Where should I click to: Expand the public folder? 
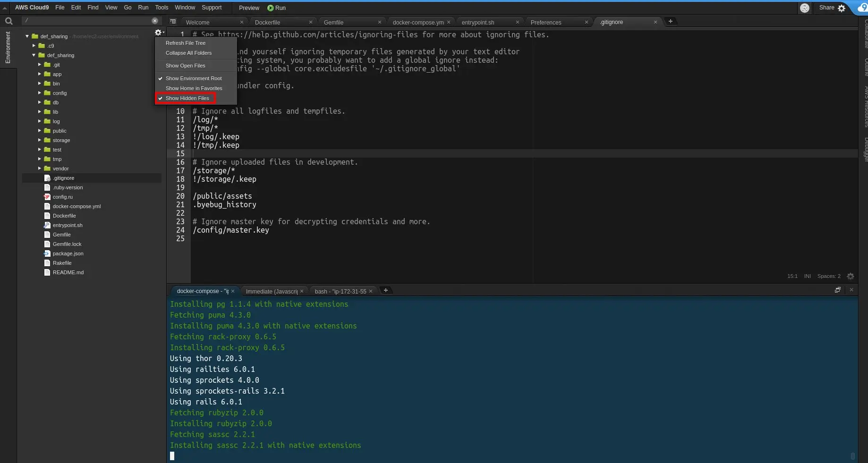(x=40, y=131)
